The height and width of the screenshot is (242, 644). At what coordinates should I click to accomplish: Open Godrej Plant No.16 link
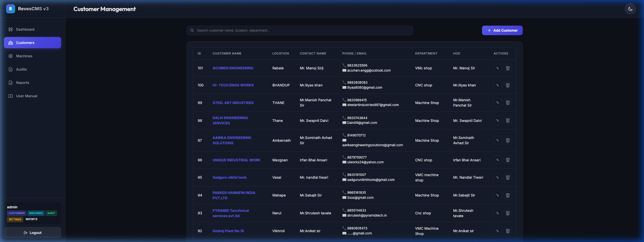pyautogui.click(x=228, y=231)
